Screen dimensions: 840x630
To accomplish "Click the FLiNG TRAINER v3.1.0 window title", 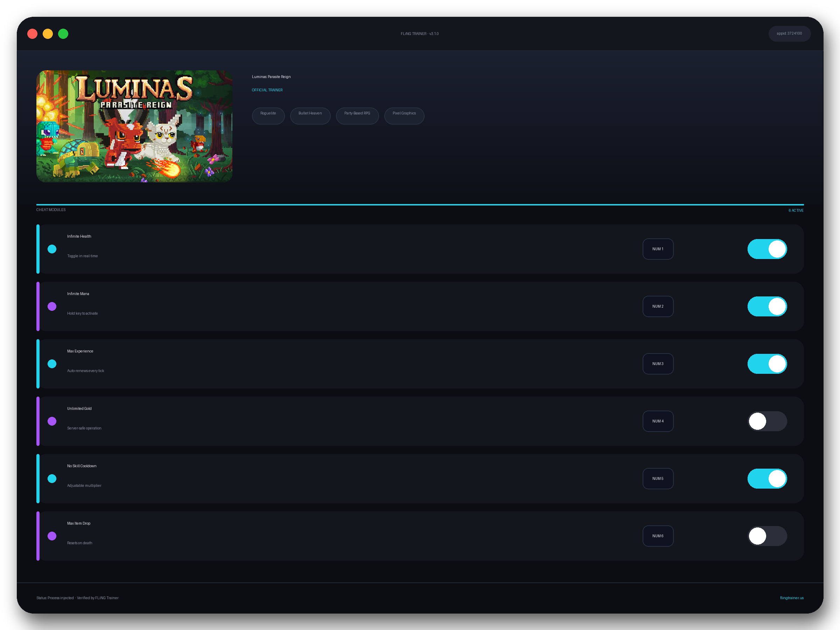I will point(420,34).
